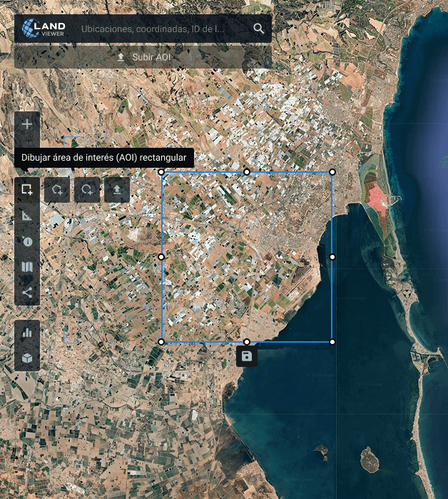Click the magnifier search icon
The width and height of the screenshot is (448, 499).
pyautogui.click(x=258, y=29)
